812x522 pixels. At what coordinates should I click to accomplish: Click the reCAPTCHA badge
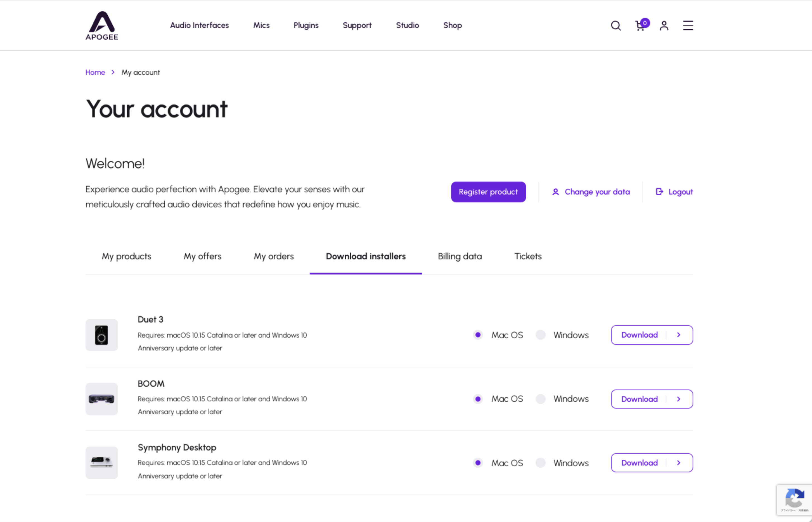pos(794,500)
